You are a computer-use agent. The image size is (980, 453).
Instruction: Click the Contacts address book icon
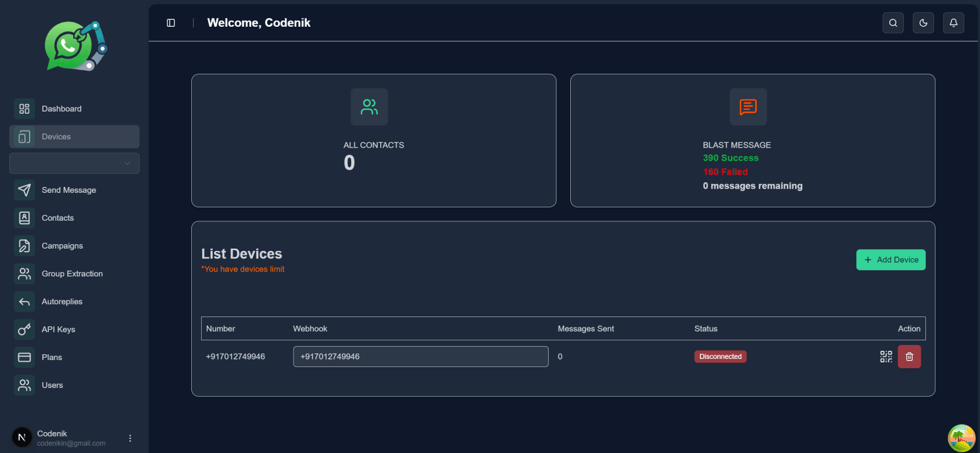(x=24, y=218)
